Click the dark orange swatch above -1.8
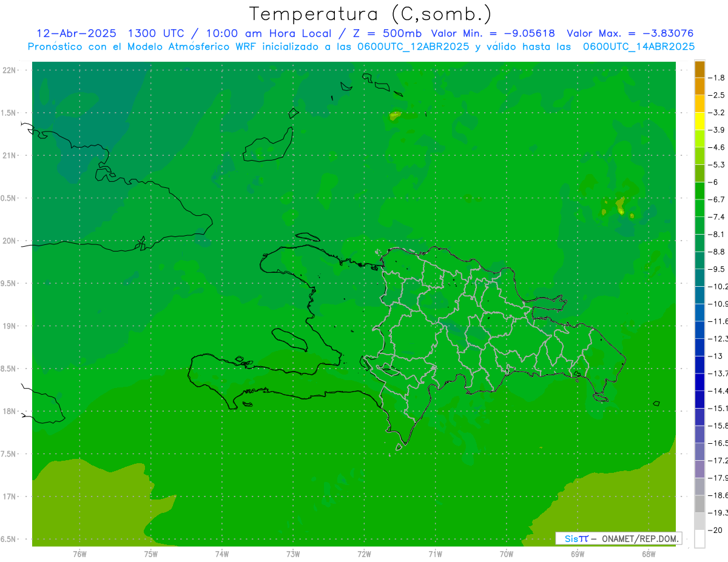 [699, 69]
